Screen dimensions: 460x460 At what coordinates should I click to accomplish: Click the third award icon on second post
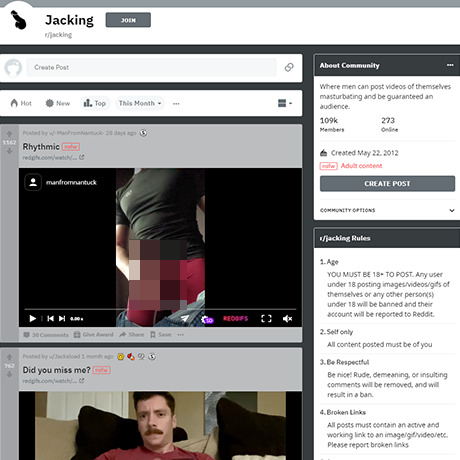tap(141, 357)
